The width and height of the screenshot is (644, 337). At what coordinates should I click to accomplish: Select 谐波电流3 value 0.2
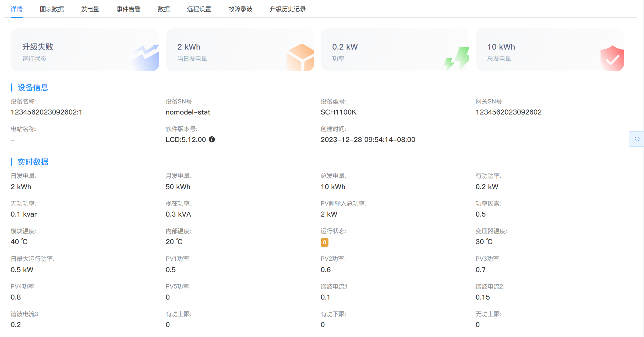point(16,325)
